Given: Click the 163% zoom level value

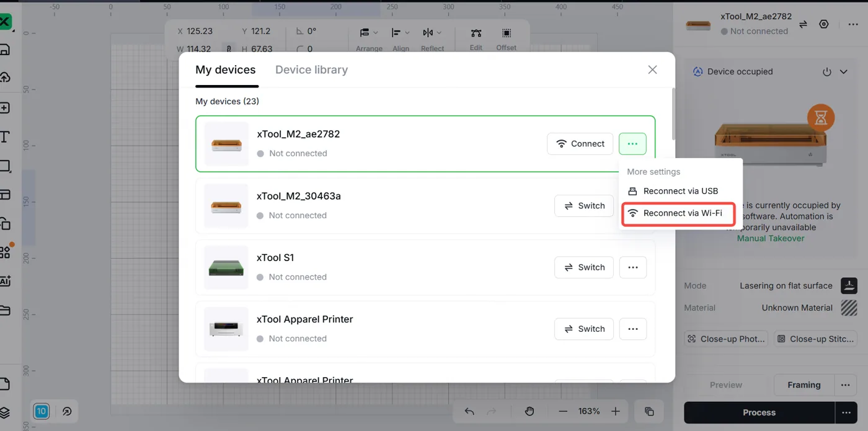Looking at the screenshot, I should click(x=589, y=411).
